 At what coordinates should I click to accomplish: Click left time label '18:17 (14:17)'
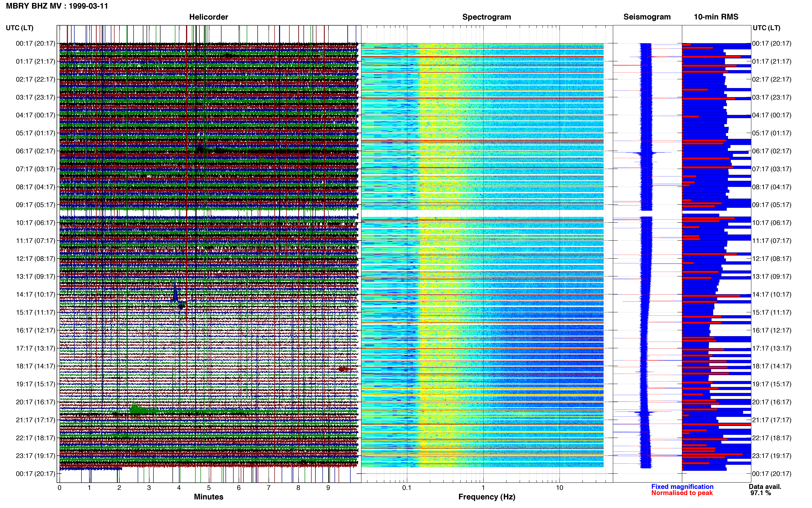coord(36,366)
